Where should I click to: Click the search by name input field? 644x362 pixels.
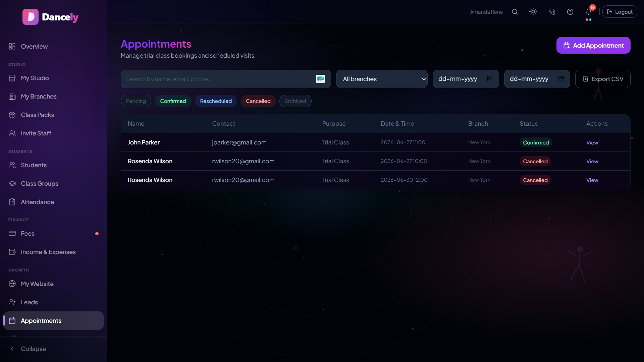(226, 79)
